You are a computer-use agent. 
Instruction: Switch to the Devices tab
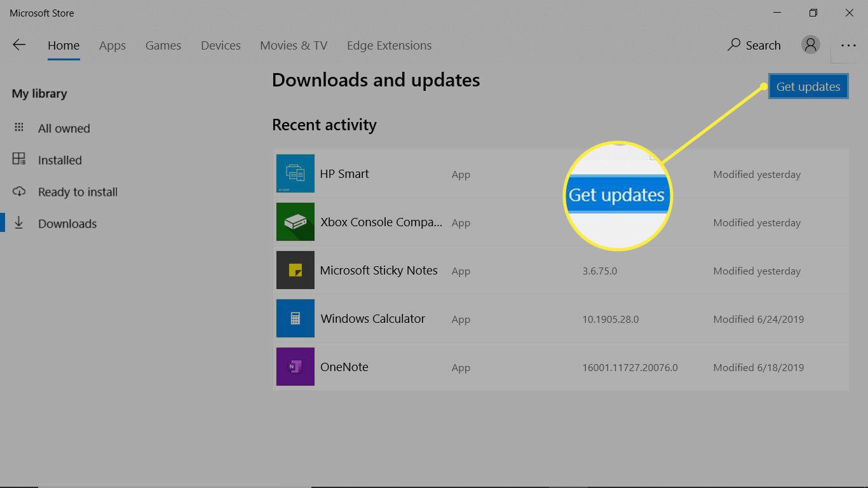220,46
